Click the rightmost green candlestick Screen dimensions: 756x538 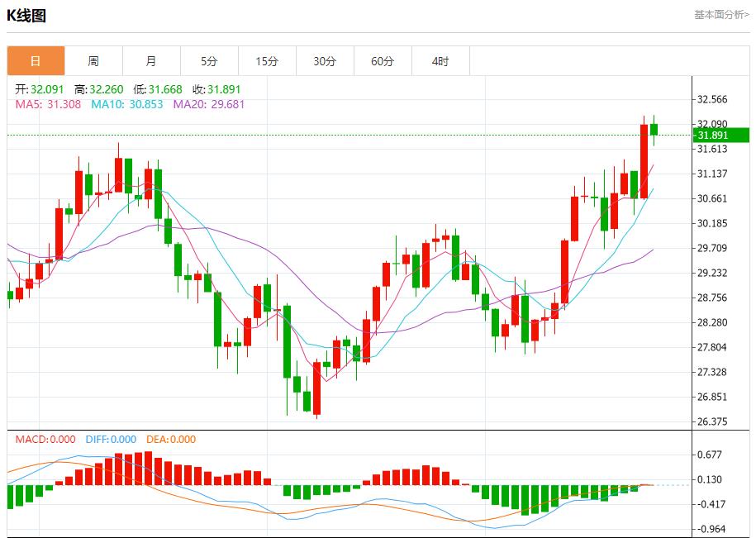coord(654,129)
